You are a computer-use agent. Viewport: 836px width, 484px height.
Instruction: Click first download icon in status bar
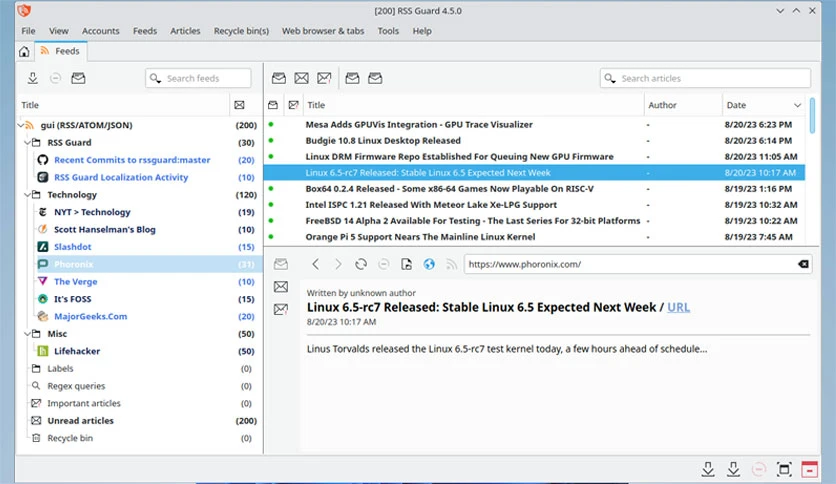[x=708, y=469]
